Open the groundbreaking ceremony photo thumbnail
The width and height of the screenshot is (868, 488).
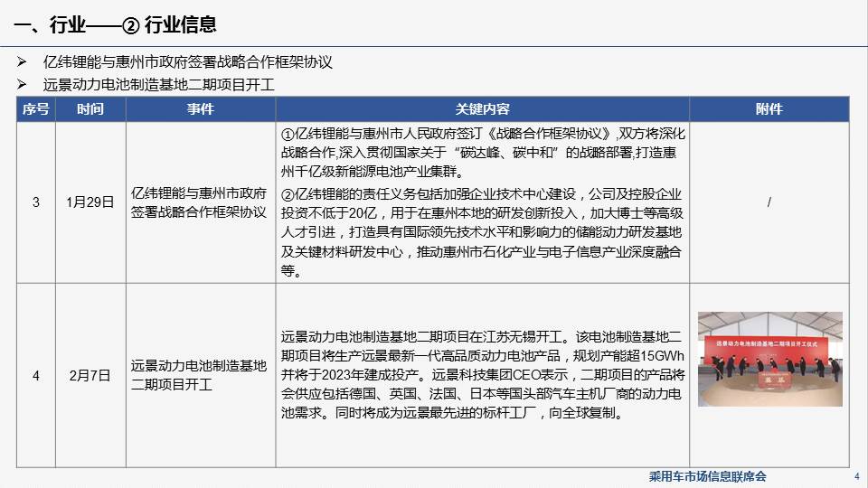(x=770, y=359)
